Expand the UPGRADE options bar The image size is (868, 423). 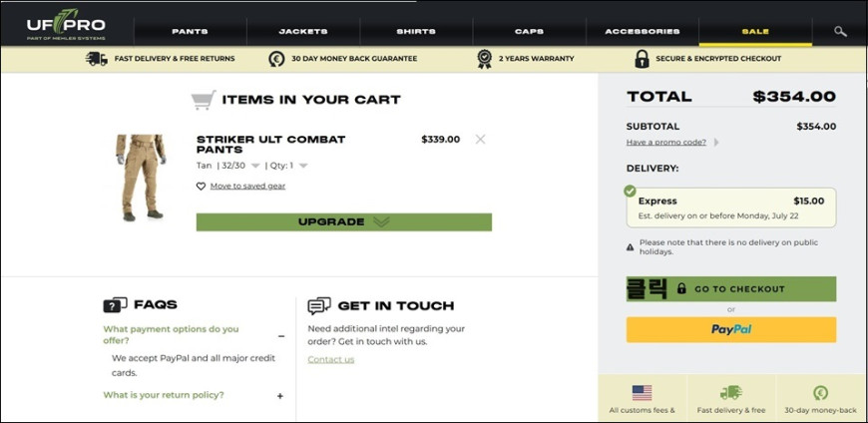[344, 222]
